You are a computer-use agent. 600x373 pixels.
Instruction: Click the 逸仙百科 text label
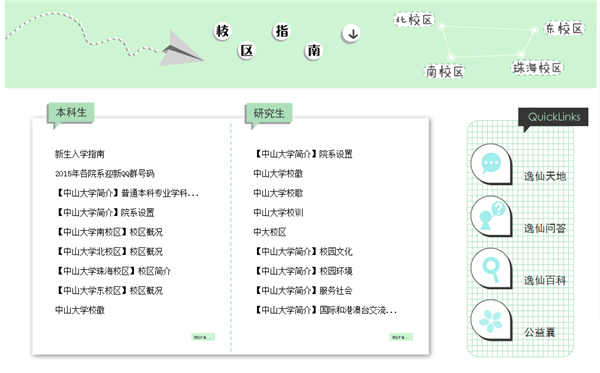tap(545, 280)
